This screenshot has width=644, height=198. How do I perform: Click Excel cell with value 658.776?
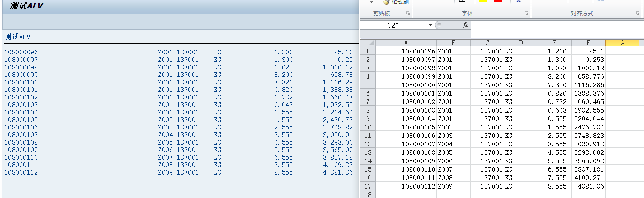tap(588, 76)
